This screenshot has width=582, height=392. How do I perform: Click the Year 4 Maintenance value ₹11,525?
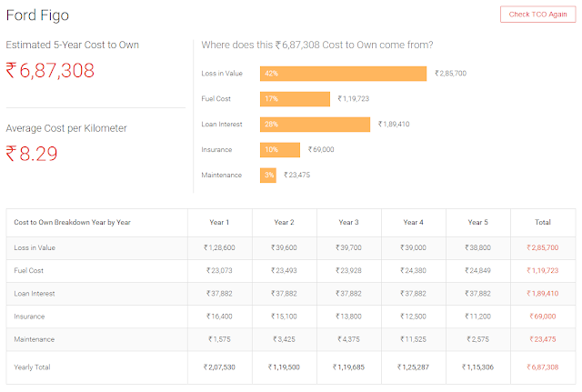[x=414, y=339]
